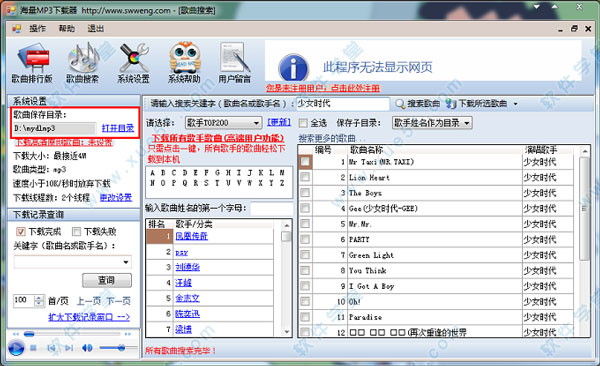The width and height of the screenshot is (600, 366).
Task: Open the 用户留言 notepad icon
Action: (x=234, y=63)
